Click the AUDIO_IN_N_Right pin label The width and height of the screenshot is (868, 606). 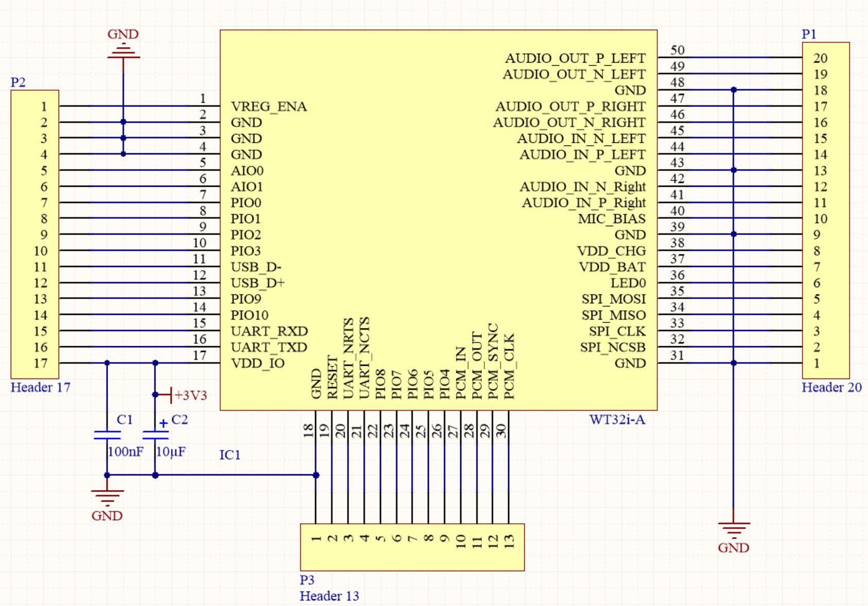pyautogui.click(x=583, y=187)
